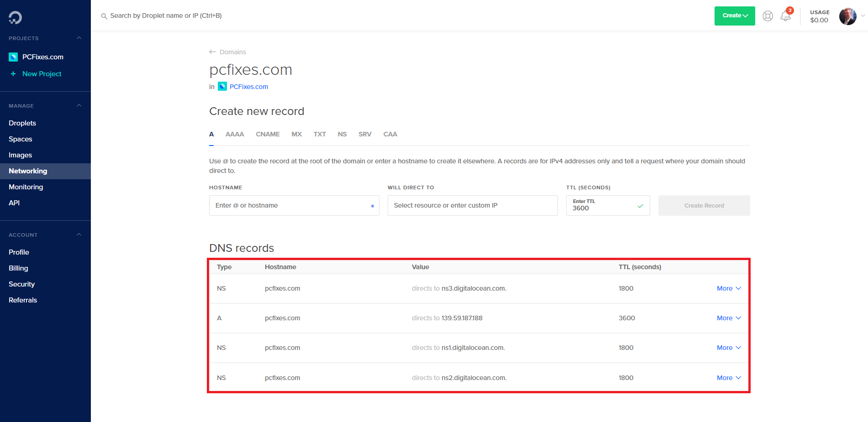Go to Droplets in sidebar
868x422 pixels.
coord(22,123)
